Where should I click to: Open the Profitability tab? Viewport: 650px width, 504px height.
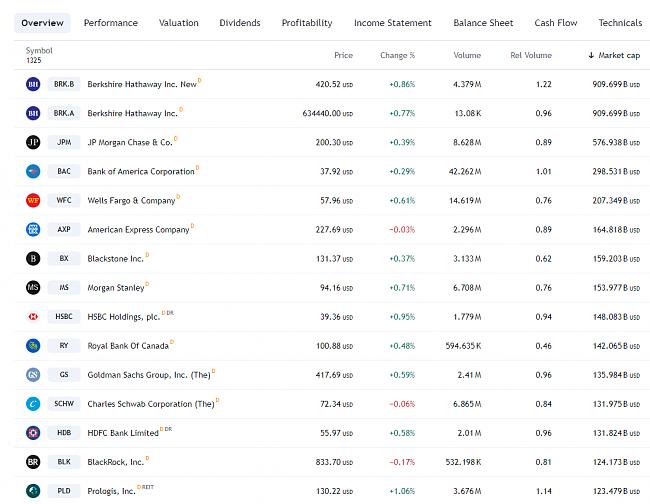[x=307, y=23]
